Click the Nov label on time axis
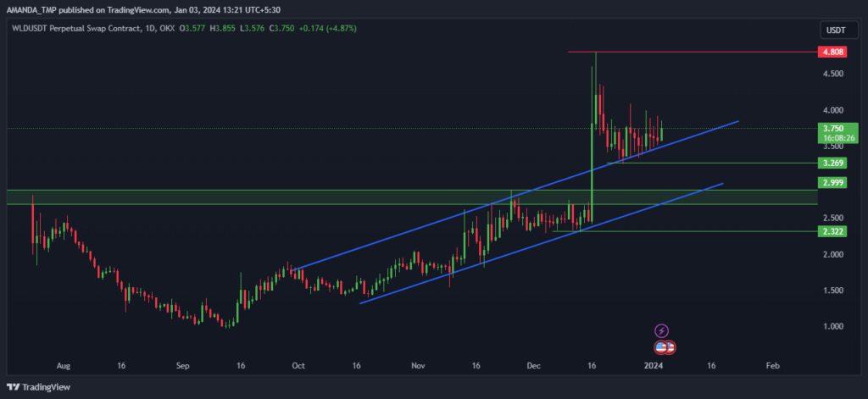The width and height of the screenshot is (868, 399). pyautogui.click(x=419, y=366)
